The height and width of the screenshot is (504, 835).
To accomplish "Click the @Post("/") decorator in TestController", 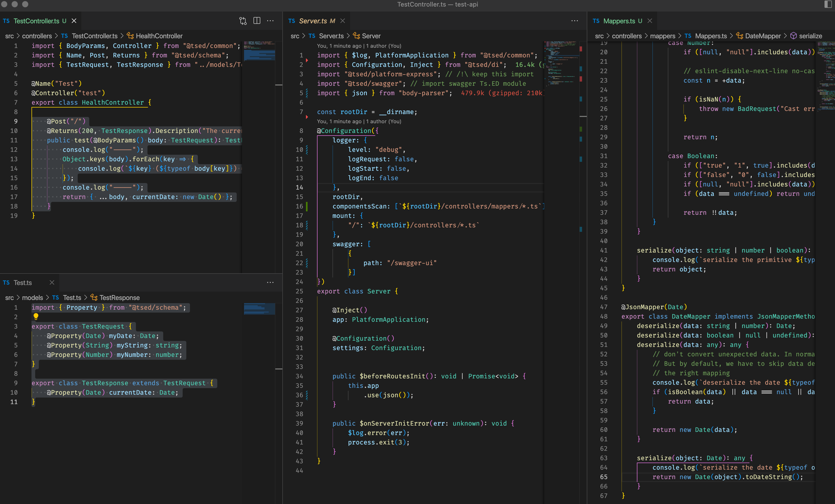I will (66, 121).
